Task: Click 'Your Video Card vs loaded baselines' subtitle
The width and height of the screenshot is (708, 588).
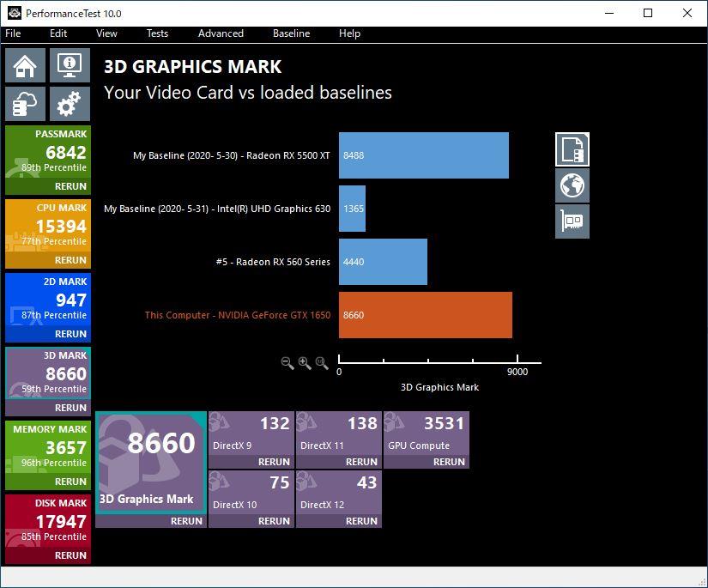Action: click(248, 93)
